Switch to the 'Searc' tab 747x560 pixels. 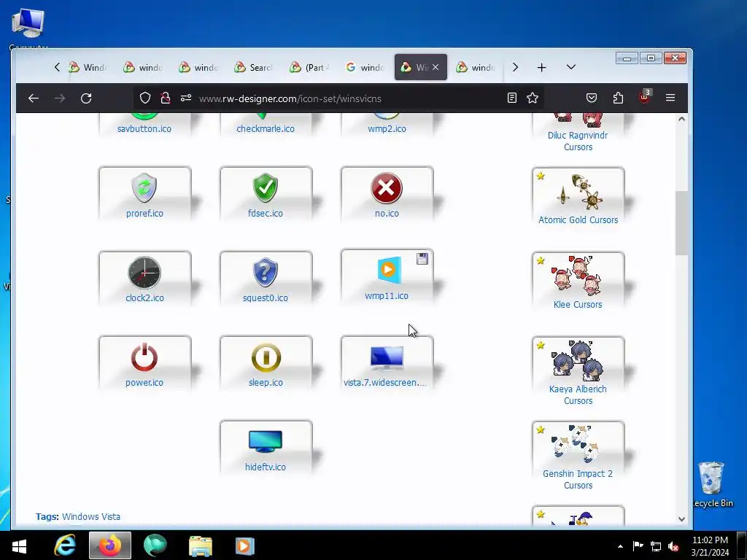255,68
